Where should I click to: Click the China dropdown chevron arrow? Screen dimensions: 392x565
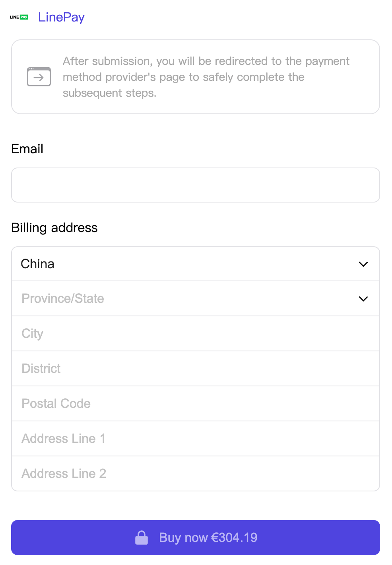pos(363,264)
